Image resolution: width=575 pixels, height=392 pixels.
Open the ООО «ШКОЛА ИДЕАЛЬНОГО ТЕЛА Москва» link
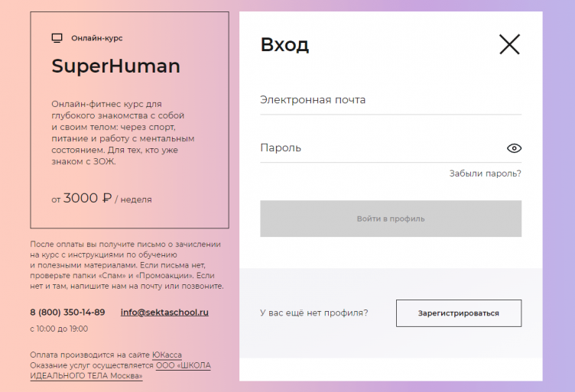click(183, 365)
